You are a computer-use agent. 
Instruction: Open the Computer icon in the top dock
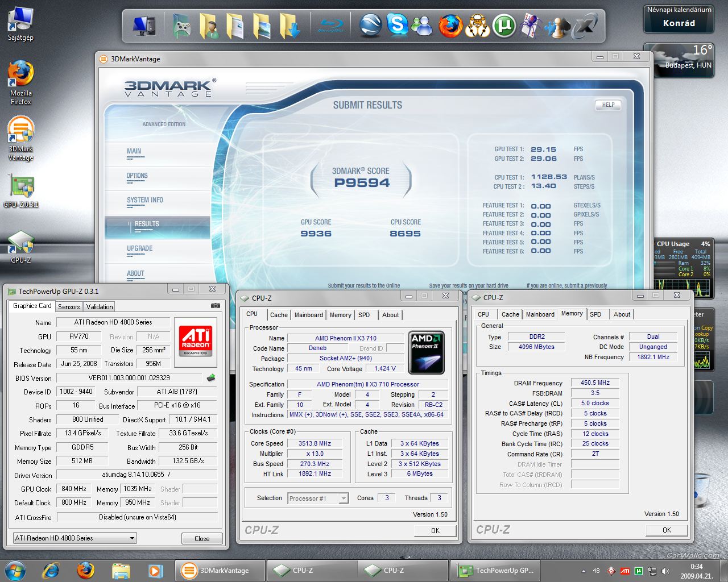tap(145, 26)
